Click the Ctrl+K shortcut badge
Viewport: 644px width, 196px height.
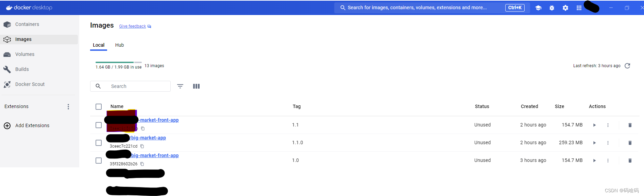[x=515, y=7]
